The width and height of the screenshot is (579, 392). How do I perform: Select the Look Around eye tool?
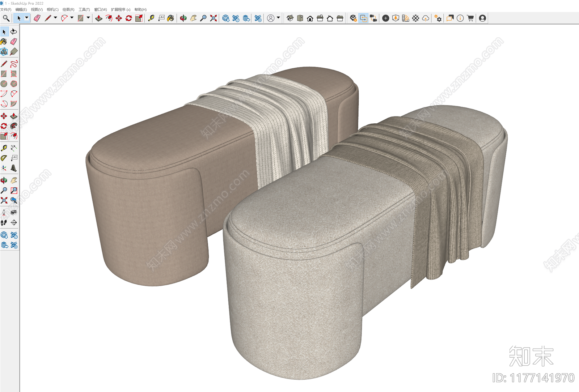click(x=14, y=212)
